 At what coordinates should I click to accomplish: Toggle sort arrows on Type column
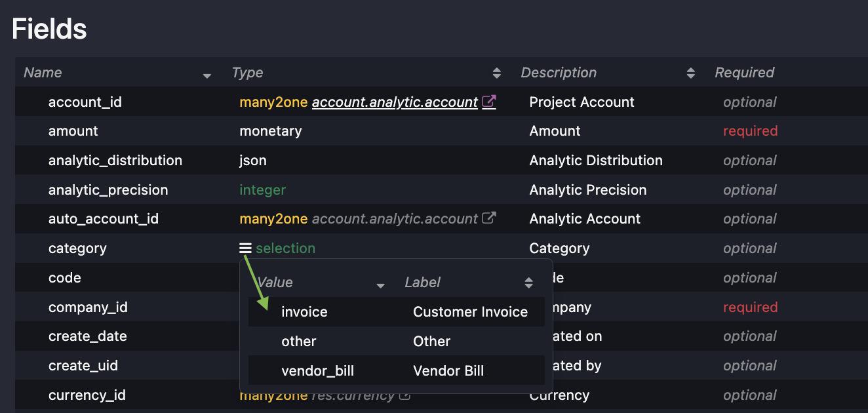click(496, 73)
